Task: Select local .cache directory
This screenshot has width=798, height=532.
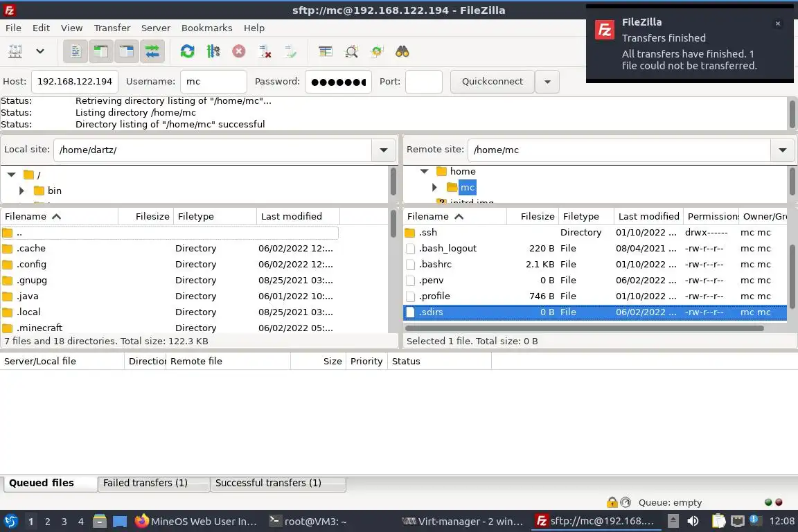Action: click(x=170, y=249)
